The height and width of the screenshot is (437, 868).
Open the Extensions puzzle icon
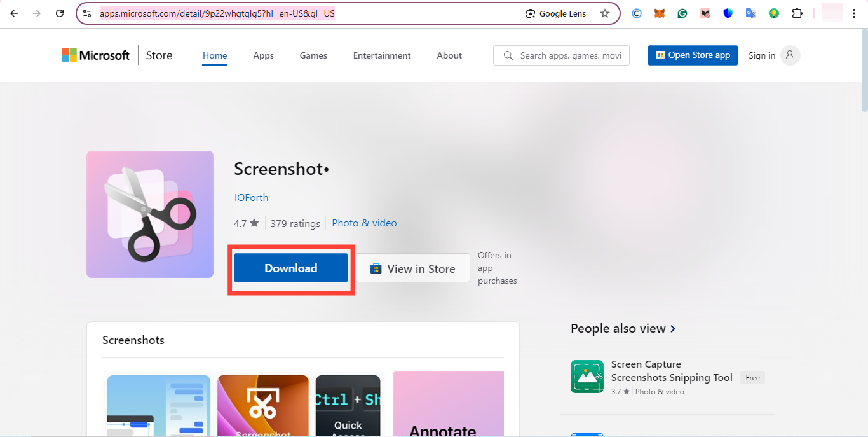coord(797,13)
